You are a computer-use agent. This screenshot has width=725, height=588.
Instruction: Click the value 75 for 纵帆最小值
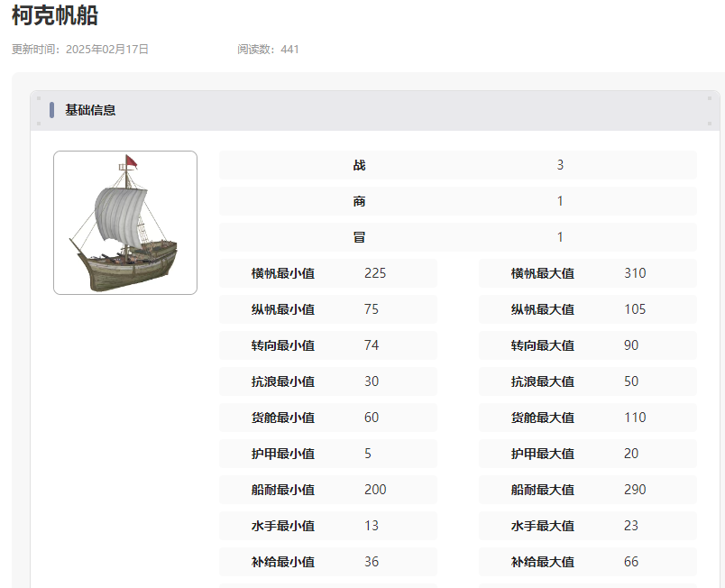[x=372, y=309]
